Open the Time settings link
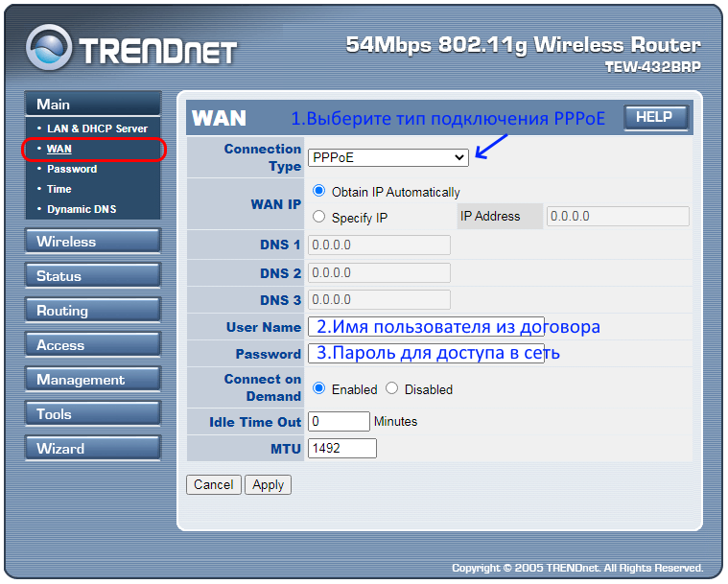This screenshot has height=584, width=728. click(x=59, y=189)
